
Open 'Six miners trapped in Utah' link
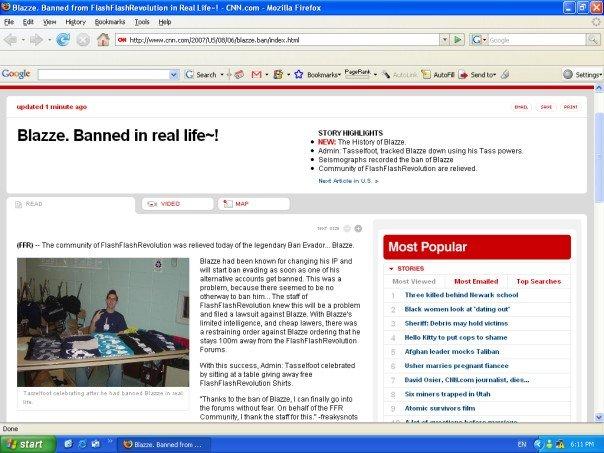click(448, 394)
